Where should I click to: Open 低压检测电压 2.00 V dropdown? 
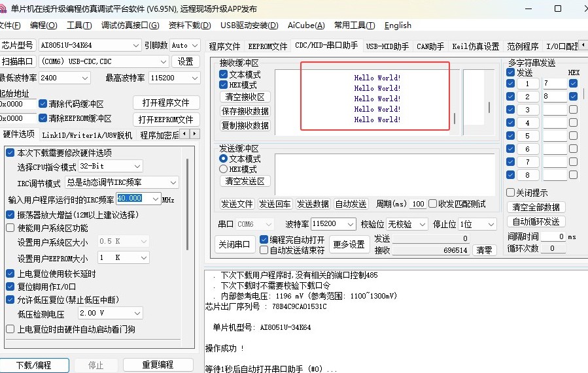(x=111, y=313)
